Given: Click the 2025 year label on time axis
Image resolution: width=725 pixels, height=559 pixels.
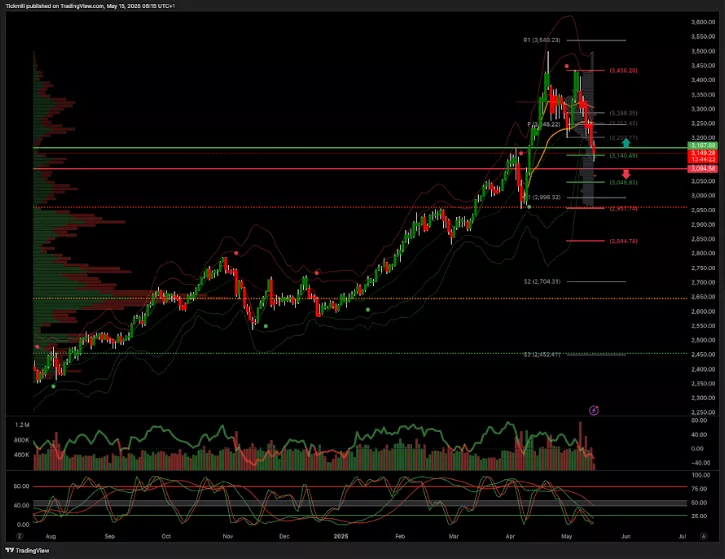Looking at the screenshot, I should point(340,537).
